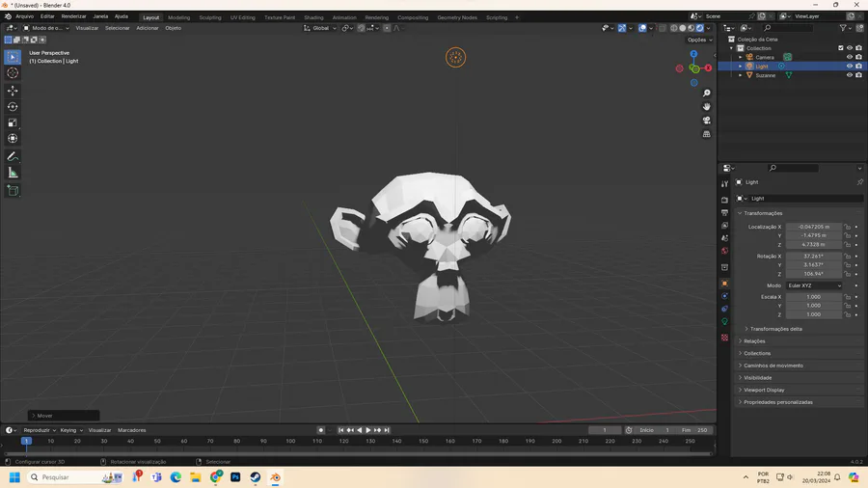Viewport: 868px width, 488px height.
Task: Click the blue Z axis gizmo ball
Action: click(x=693, y=54)
